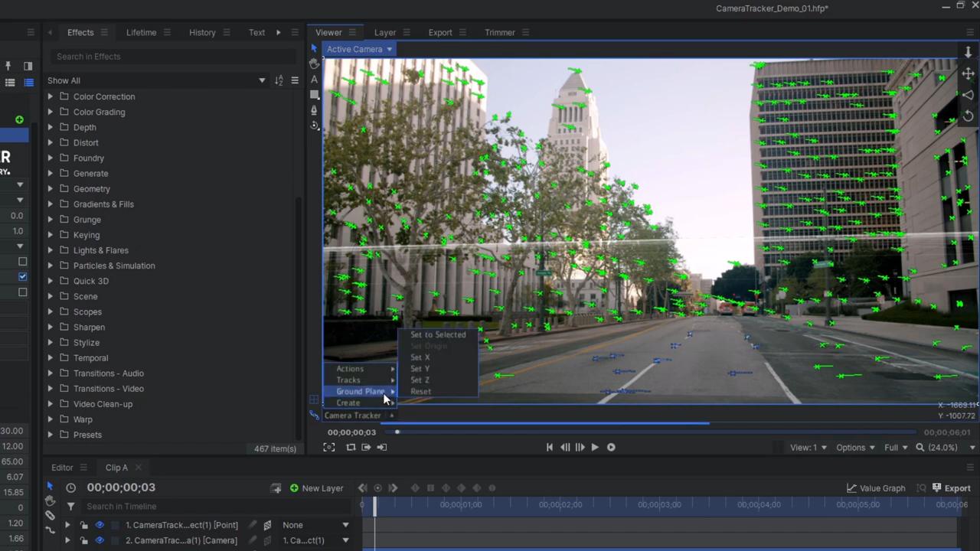Open the Show All filter dropdown
Viewport: 980px width, 551px height.
[x=156, y=80]
